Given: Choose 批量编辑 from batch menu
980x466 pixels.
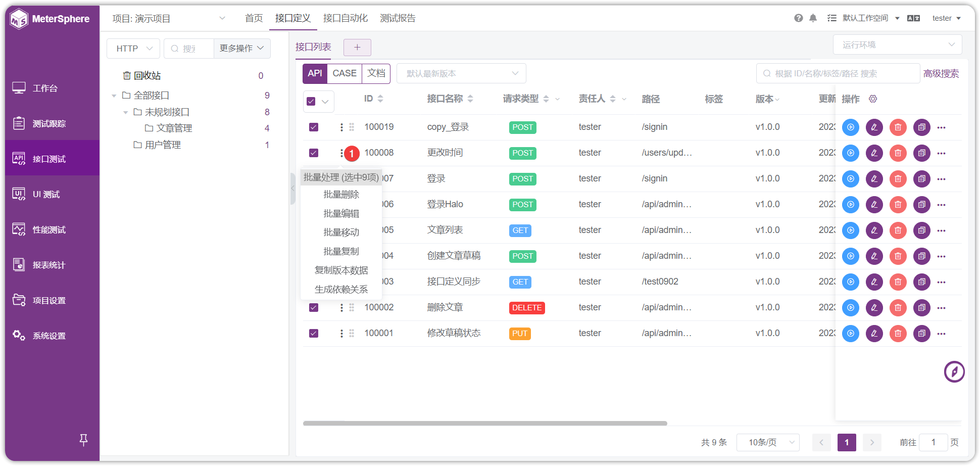Looking at the screenshot, I should (x=341, y=214).
